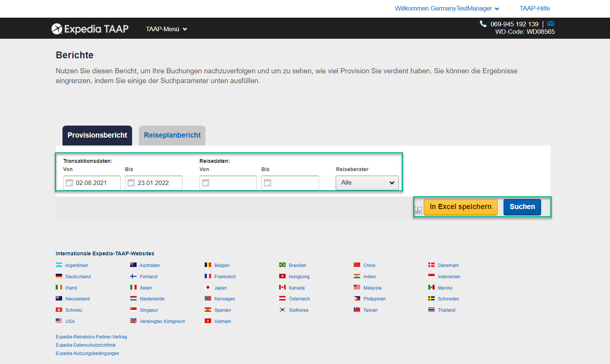Click the phone icon in header

pyautogui.click(x=483, y=24)
